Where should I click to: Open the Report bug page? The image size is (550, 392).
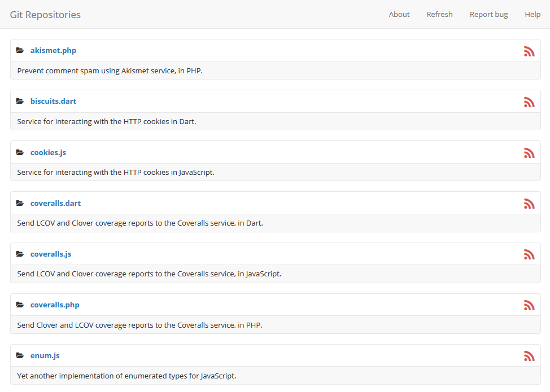coord(488,14)
